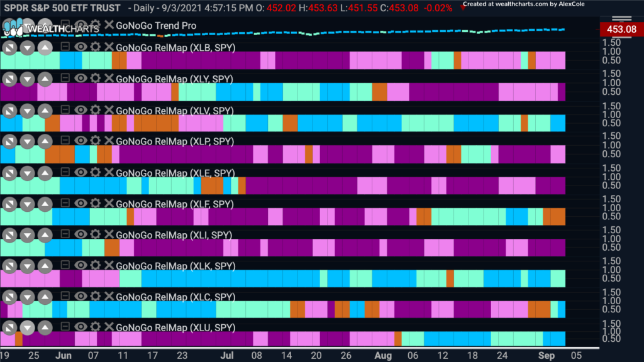Collapse the XLB RelMap panel
This screenshot has width=644, height=362.
[65, 47]
